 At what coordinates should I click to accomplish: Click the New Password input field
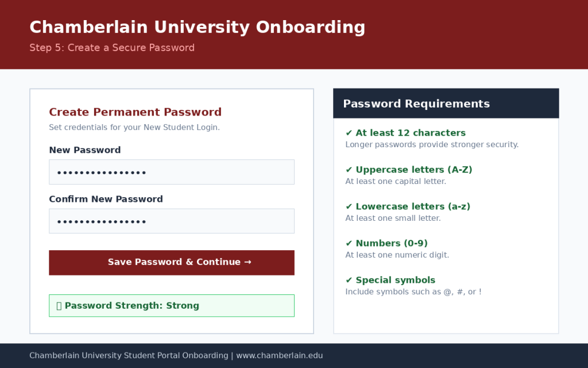click(x=171, y=172)
